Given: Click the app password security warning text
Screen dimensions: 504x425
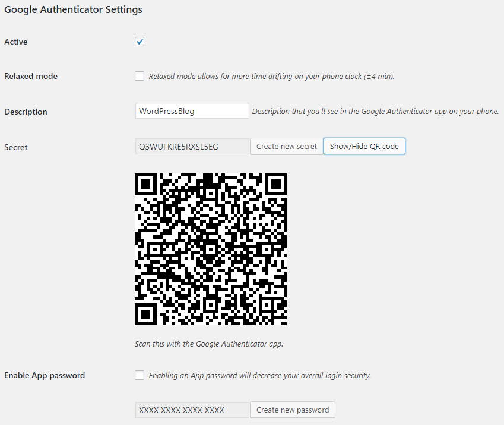Looking at the screenshot, I should pyautogui.click(x=259, y=376).
